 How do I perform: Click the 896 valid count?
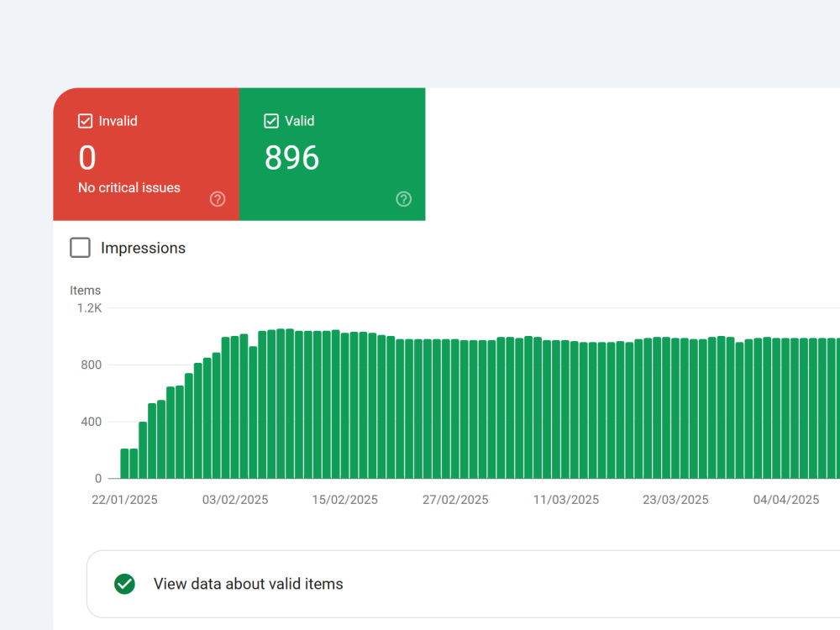coord(291,158)
